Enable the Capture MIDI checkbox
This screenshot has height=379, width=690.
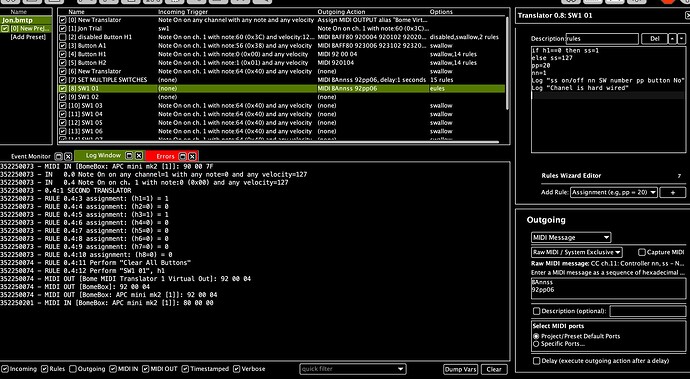coord(642,252)
